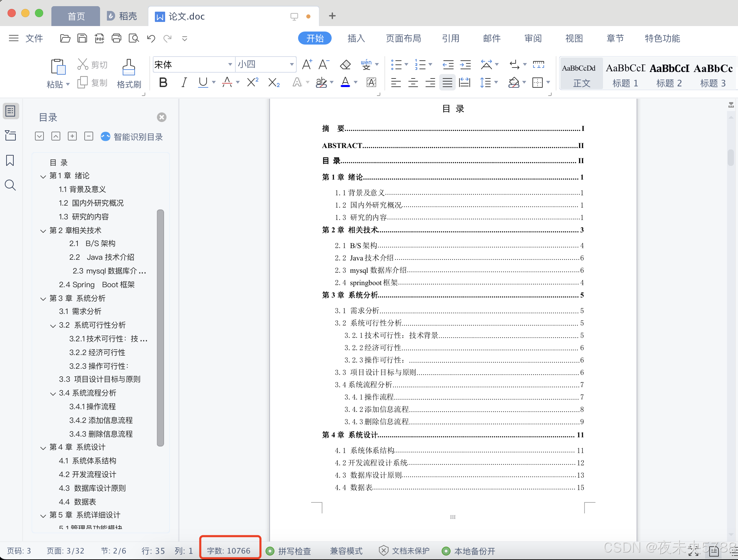The height and width of the screenshot is (560, 738).
Task: Open the bookmark panel in left sidebar
Action: (x=10, y=160)
